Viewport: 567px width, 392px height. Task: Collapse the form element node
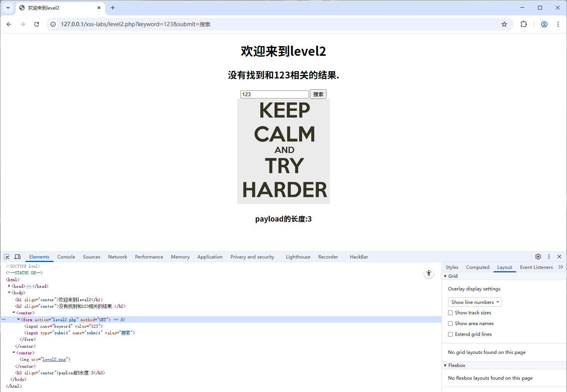tap(18, 319)
